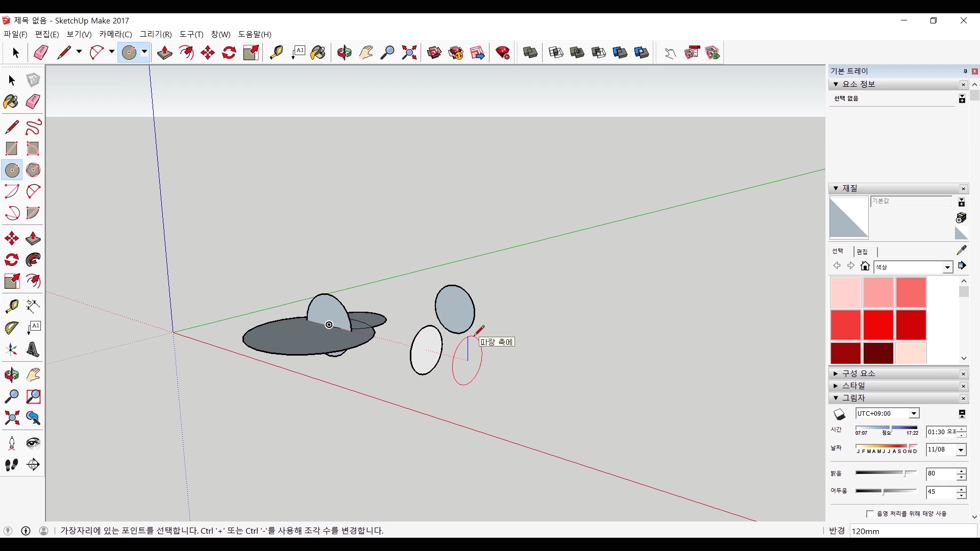Pick the bright red color swatch

click(x=878, y=325)
